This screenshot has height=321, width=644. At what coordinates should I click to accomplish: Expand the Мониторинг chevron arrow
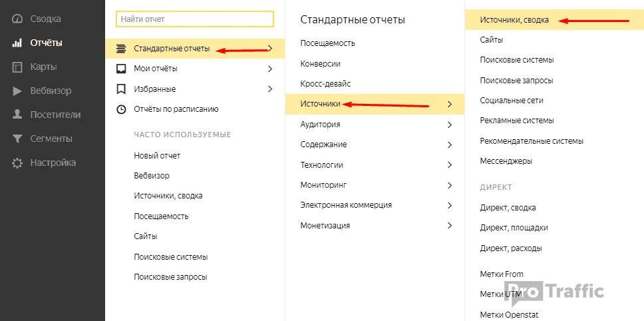point(450,185)
